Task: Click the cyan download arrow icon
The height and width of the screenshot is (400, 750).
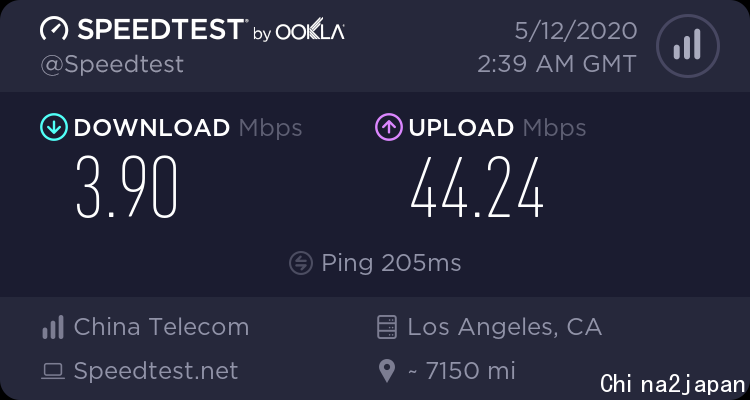Action: point(54,127)
